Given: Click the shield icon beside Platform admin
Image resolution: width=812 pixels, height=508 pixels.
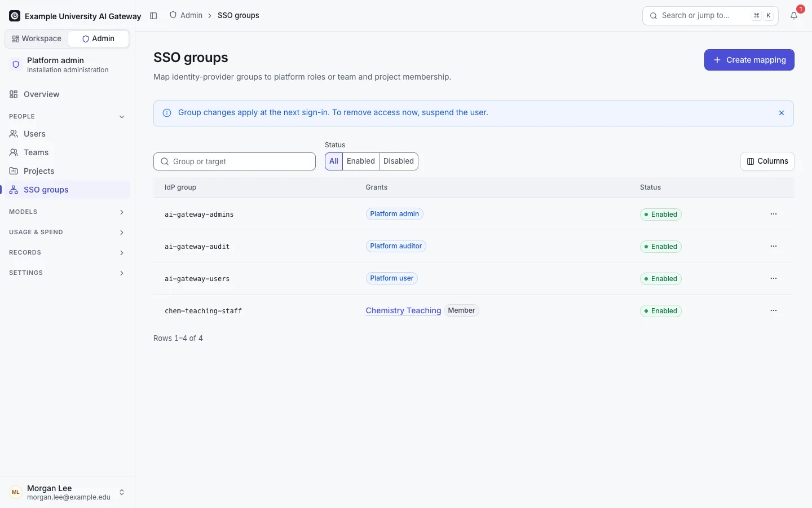Looking at the screenshot, I should pos(16,65).
